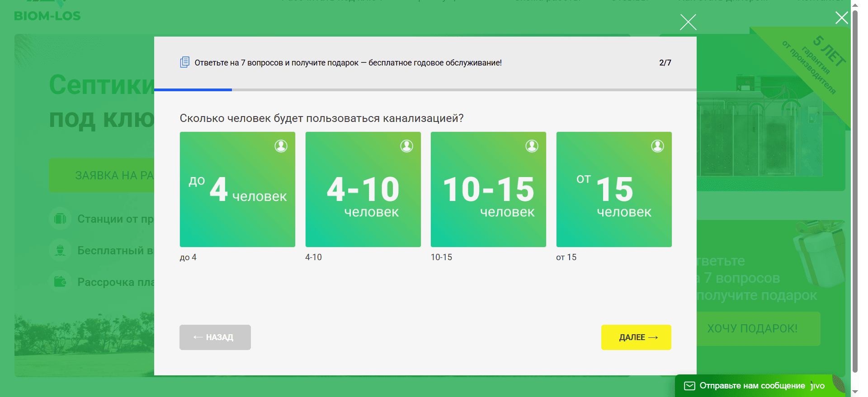Close the overlay with top-right X
Image resolution: width=868 pixels, height=397 pixels.
pos(842,18)
